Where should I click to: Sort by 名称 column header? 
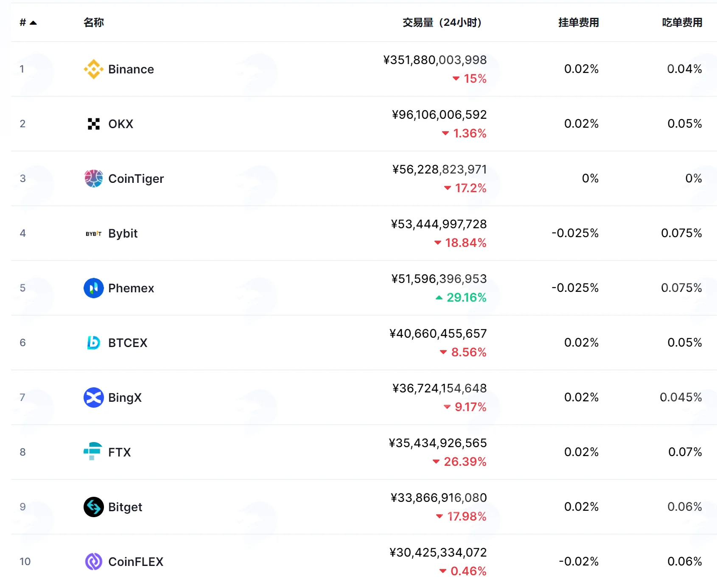click(x=94, y=22)
